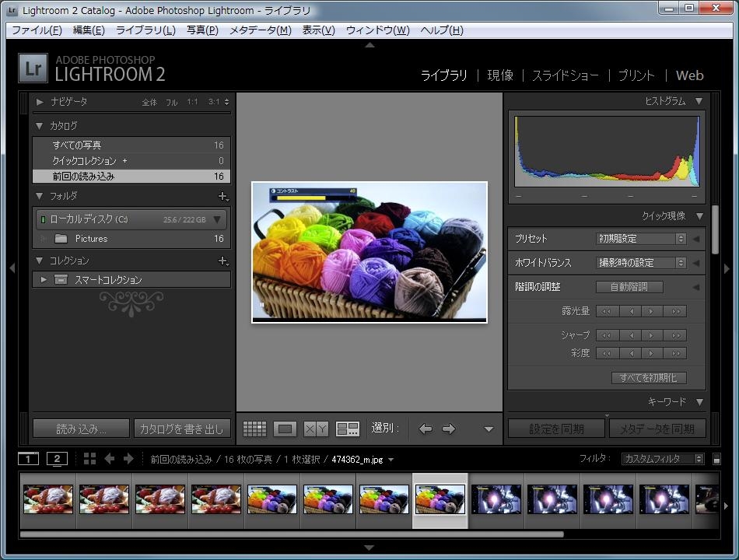739x560 pixels.
Task: Click the 自動階調 button
Action: click(x=629, y=287)
